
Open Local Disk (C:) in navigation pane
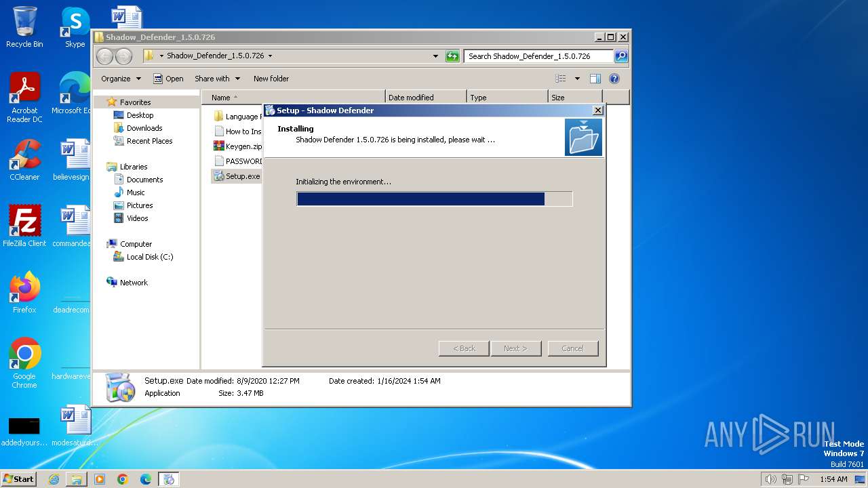149,257
